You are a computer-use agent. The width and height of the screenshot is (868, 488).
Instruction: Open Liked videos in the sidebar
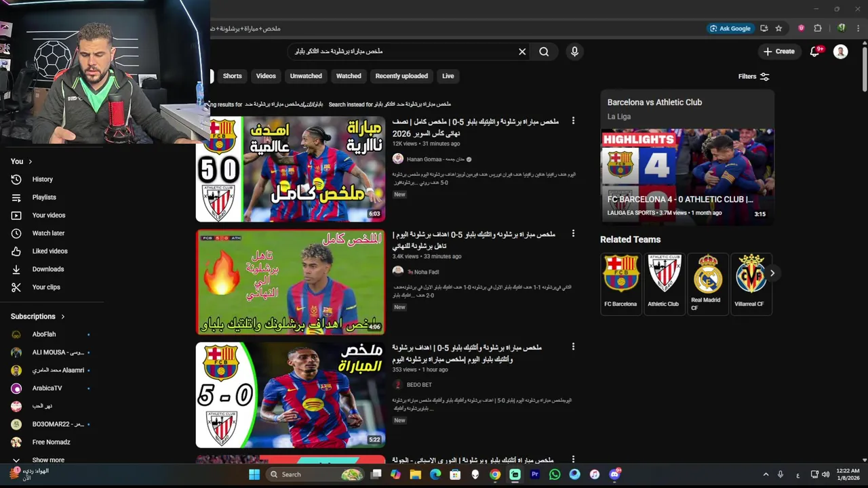point(50,251)
